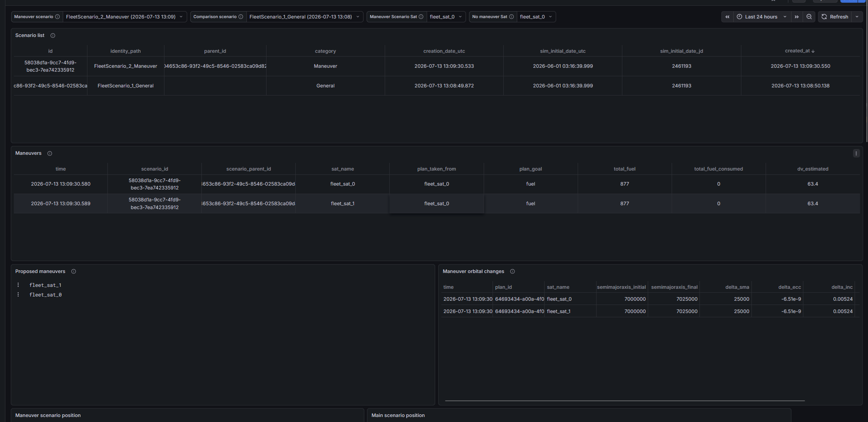Click Proposed maneuvers info icon
The image size is (868, 422).
[x=74, y=271]
